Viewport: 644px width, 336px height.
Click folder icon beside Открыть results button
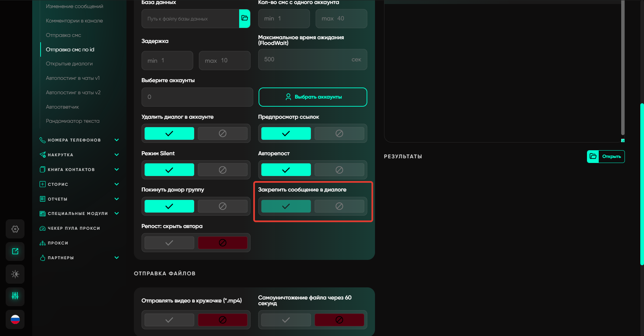point(593,157)
